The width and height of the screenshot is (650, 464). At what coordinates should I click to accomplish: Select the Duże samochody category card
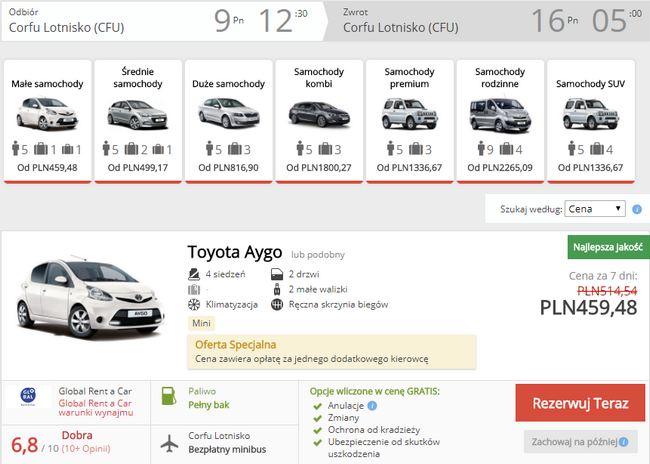[228, 121]
